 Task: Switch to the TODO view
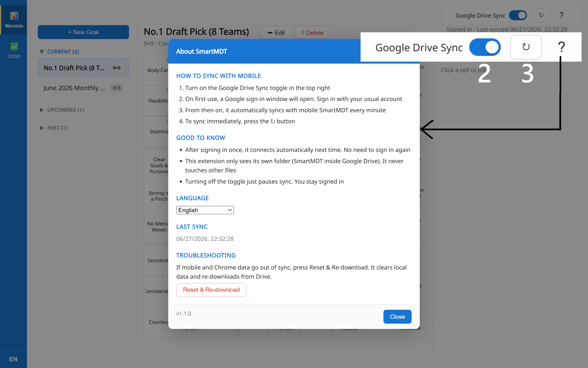click(x=14, y=51)
